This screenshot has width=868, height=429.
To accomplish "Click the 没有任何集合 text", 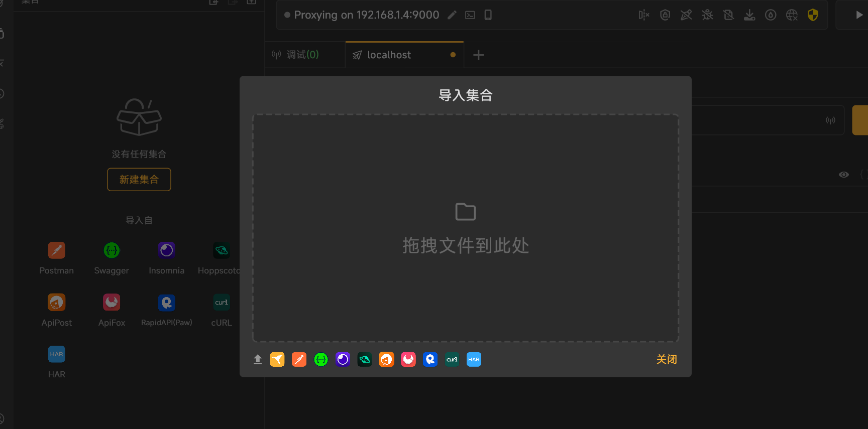I will [139, 154].
